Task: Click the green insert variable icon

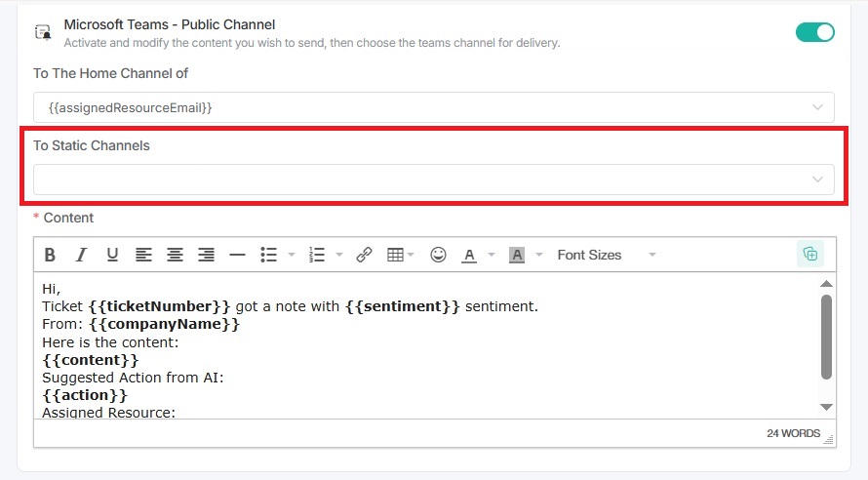Action: [x=810, y=254]
